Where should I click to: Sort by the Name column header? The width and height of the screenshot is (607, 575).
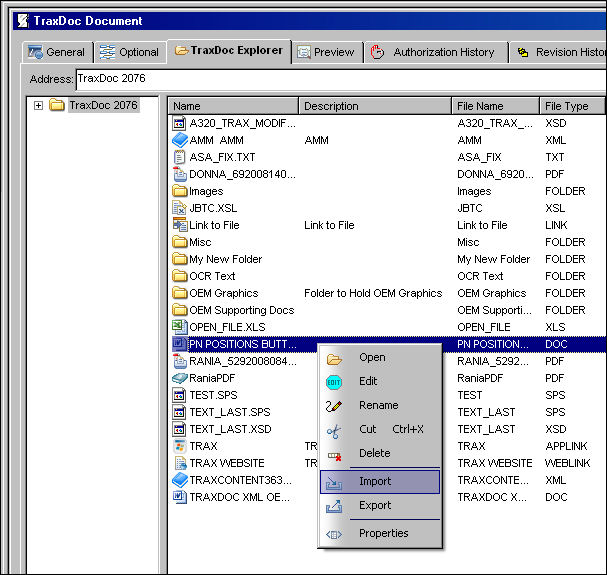[x=233, y=106]
